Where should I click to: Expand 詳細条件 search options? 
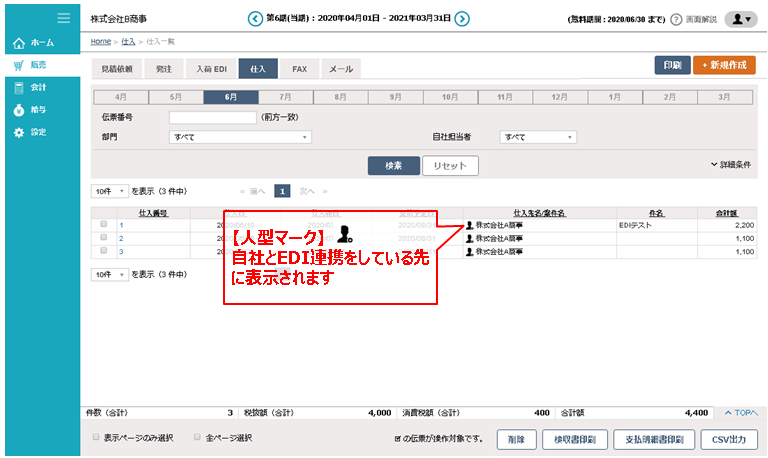coord(730,164)
